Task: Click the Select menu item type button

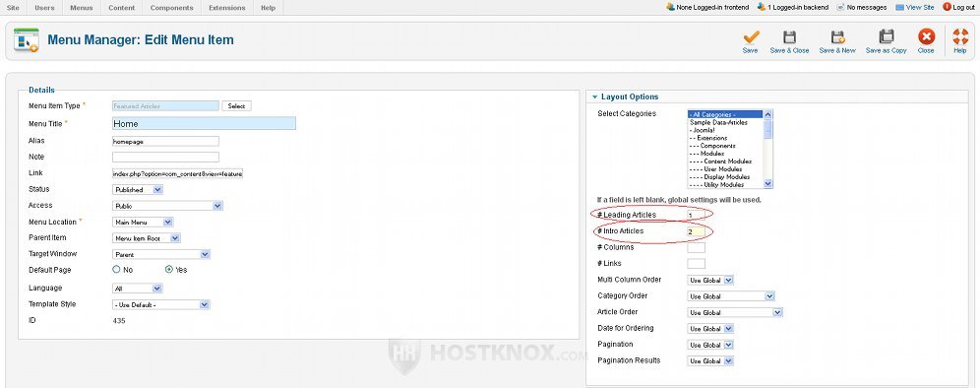Action: tap(237, 106)
